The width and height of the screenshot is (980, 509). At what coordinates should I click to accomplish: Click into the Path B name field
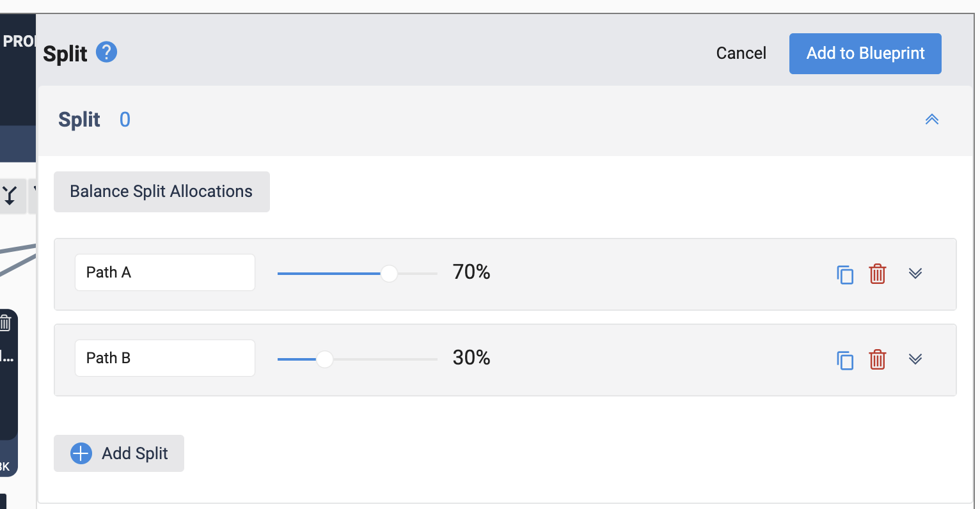(165, 358)
